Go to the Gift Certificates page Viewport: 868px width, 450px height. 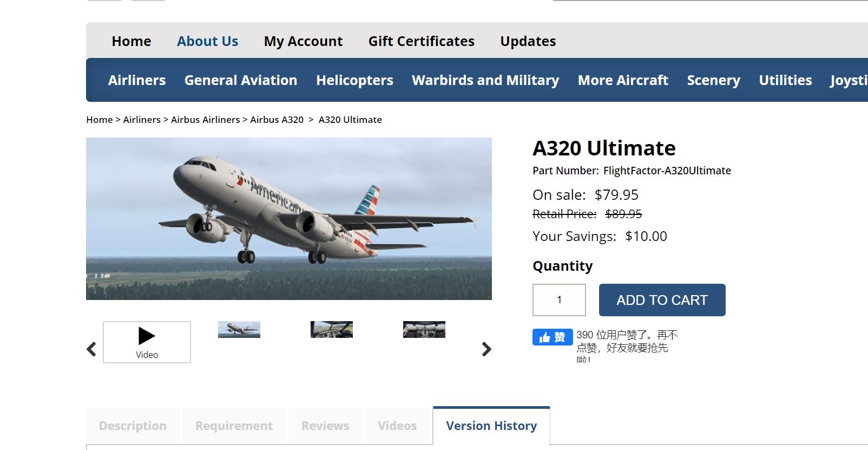click(421, 41)
